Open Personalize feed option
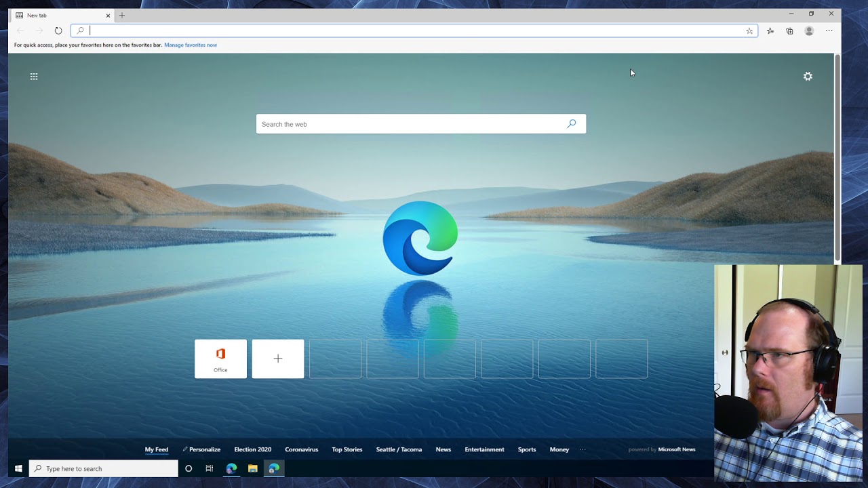The width and height of the screenshot is (868, 488). [201, 449]
